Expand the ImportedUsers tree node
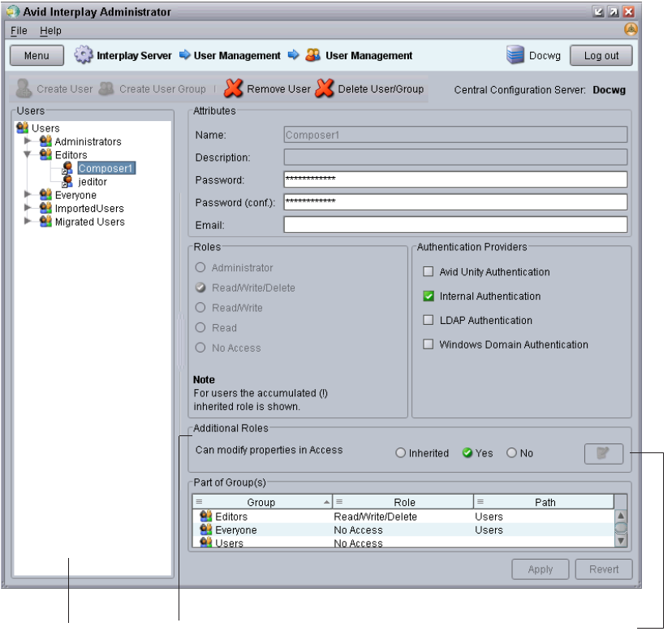 click(28, 208)
